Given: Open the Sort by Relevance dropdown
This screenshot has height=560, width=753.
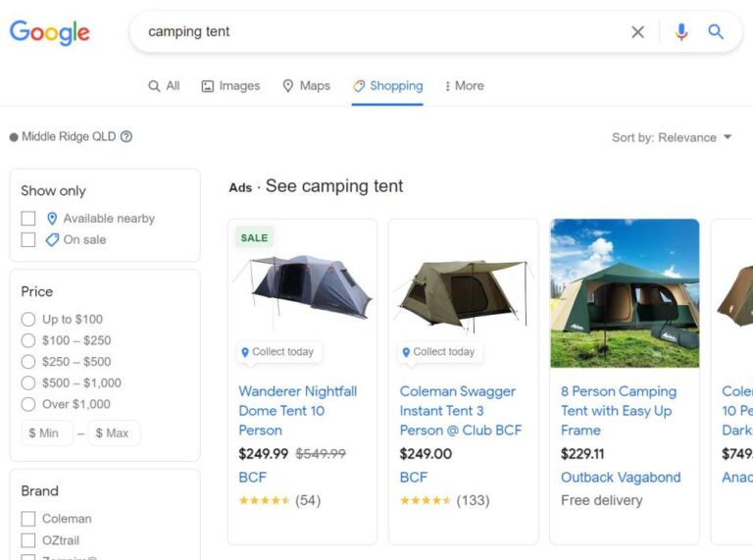Looking at the screenshot, I should 672,137.
